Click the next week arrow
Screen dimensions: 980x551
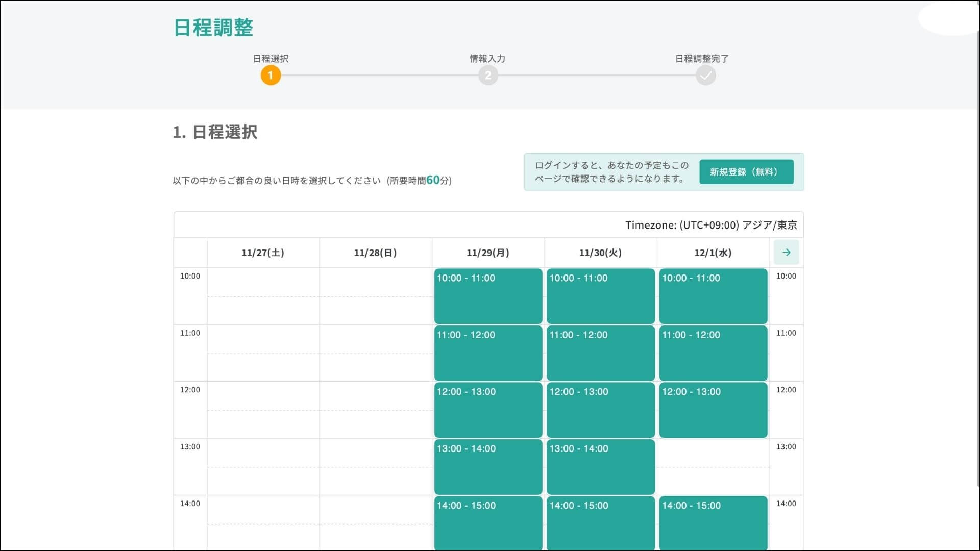[786, 252]
